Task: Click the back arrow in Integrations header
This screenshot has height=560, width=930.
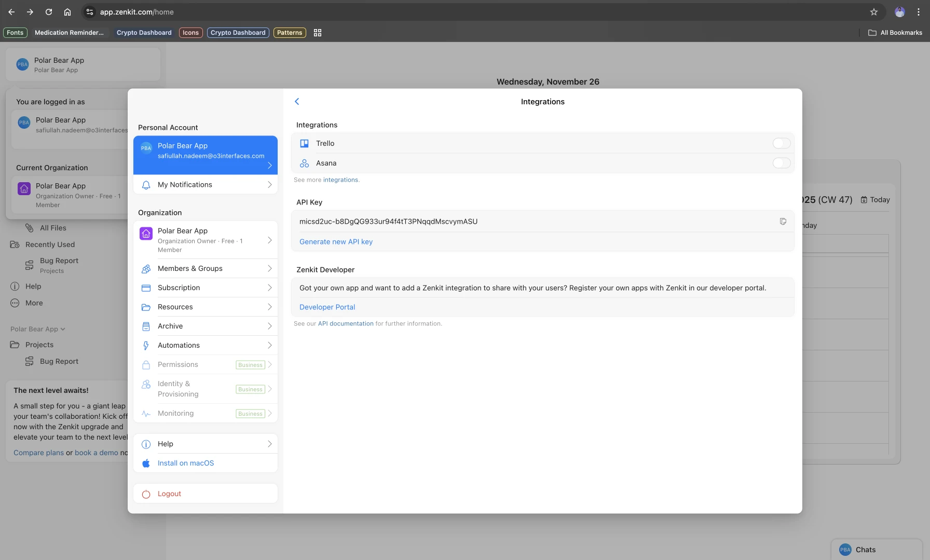Action: (x=297, y=102)
